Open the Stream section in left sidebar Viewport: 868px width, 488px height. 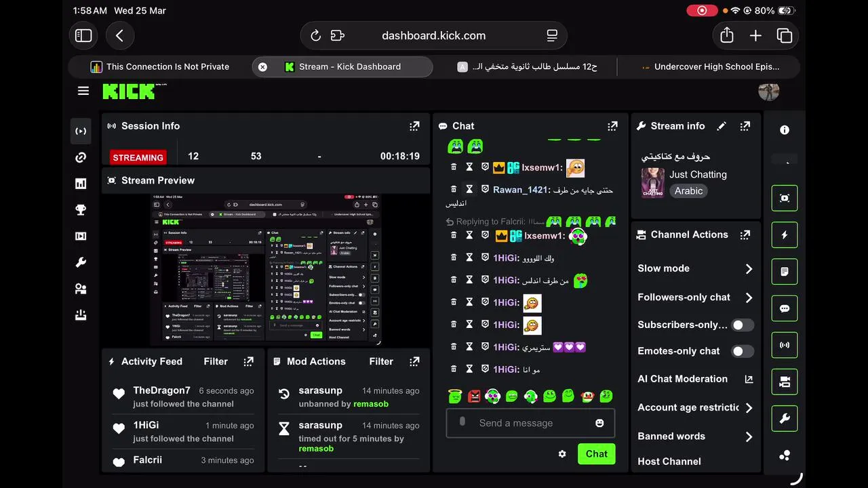(x=81, y=131)
